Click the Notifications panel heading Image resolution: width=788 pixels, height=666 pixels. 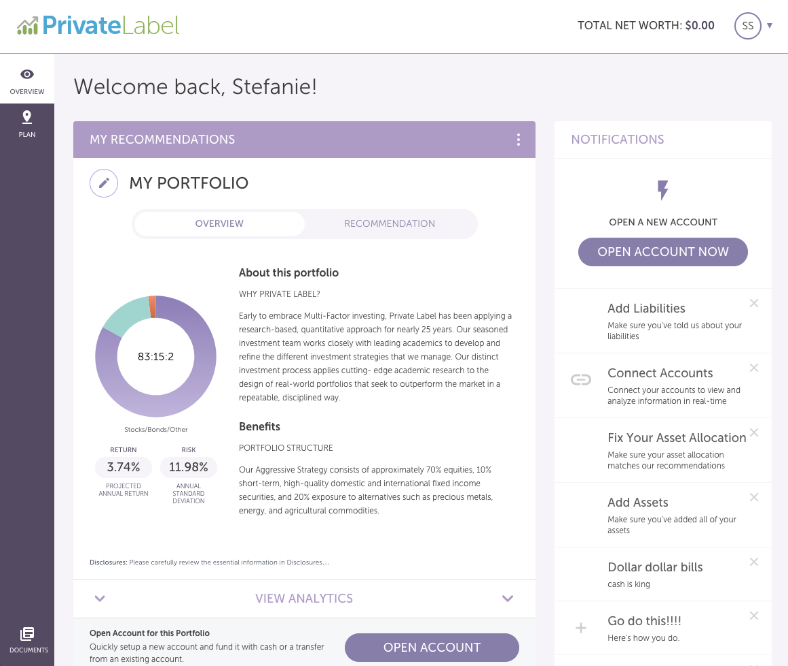coord(617,140)
